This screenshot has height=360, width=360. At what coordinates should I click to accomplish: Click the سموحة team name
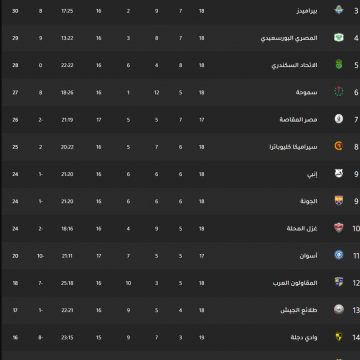pyautogui.click(x=307, y=92)
